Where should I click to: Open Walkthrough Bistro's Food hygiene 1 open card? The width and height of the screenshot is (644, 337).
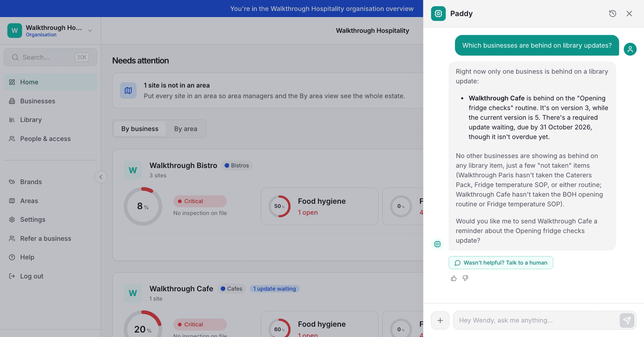(319, 206)
